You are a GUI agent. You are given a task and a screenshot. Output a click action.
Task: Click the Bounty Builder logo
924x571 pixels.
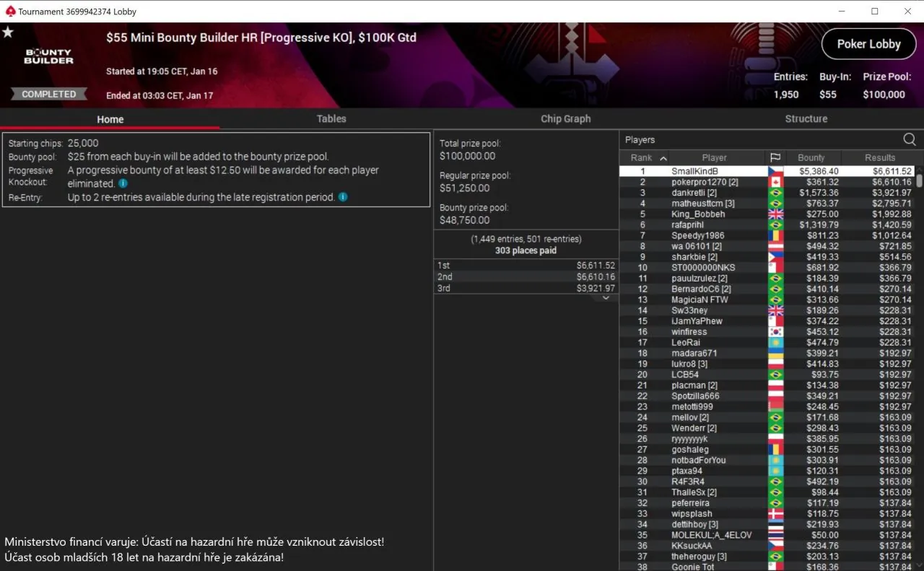click(49, 57)
